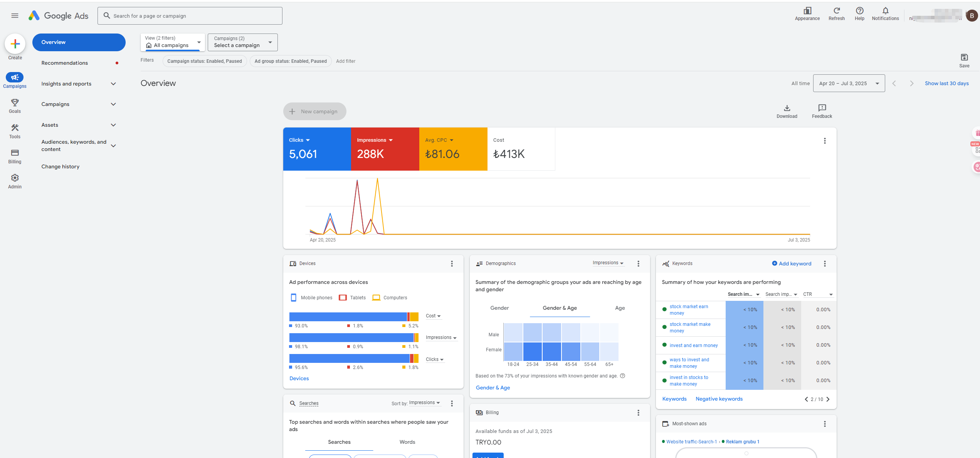Go to previous keywords page arrow
Viewport: 980px width, 458px height.
(806, 399)
